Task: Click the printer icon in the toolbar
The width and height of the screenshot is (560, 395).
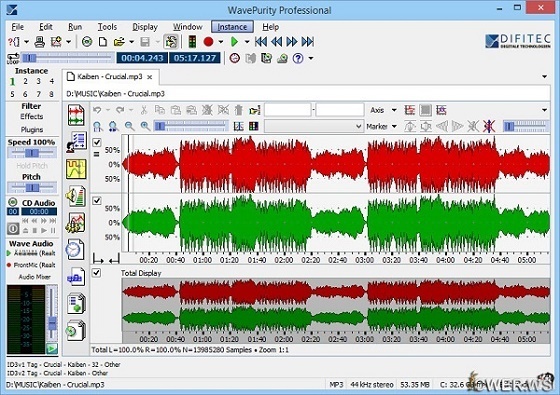Action: [39, 42]
